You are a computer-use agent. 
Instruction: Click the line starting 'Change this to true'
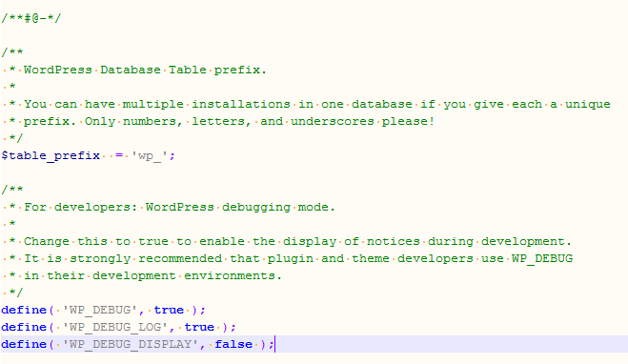point(297,241)
